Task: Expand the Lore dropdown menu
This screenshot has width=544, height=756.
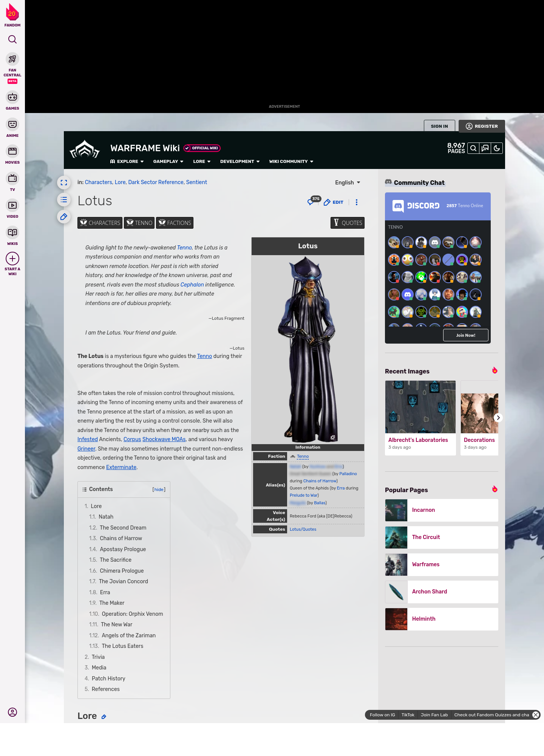Action: (202, 161)
